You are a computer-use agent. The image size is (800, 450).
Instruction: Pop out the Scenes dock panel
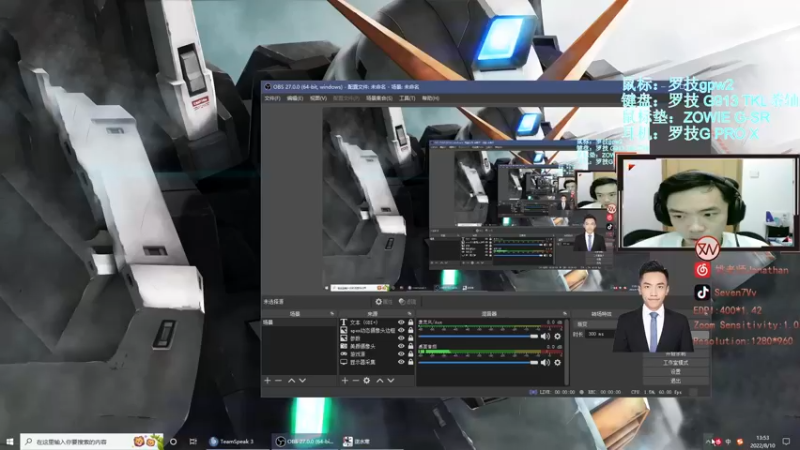tap(332, 314)
